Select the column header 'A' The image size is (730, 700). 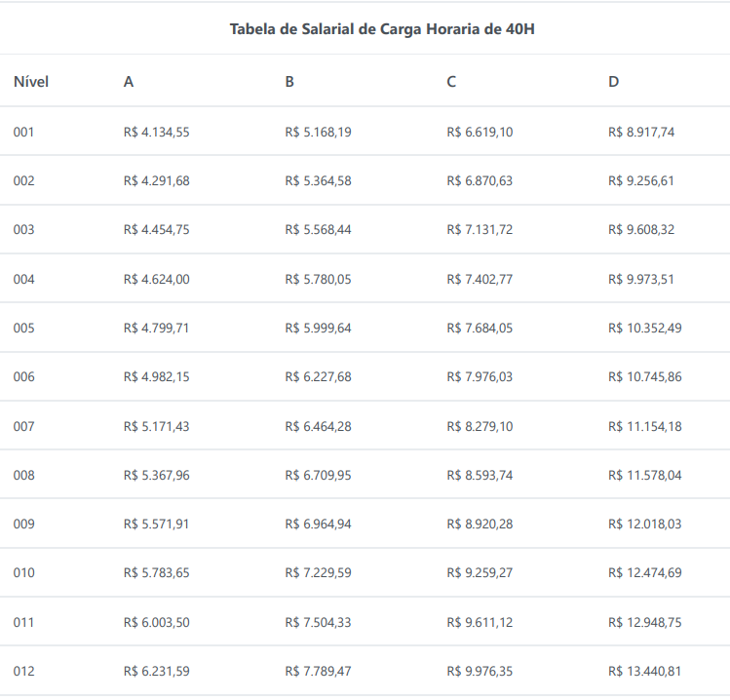click(x=129, y=82)
